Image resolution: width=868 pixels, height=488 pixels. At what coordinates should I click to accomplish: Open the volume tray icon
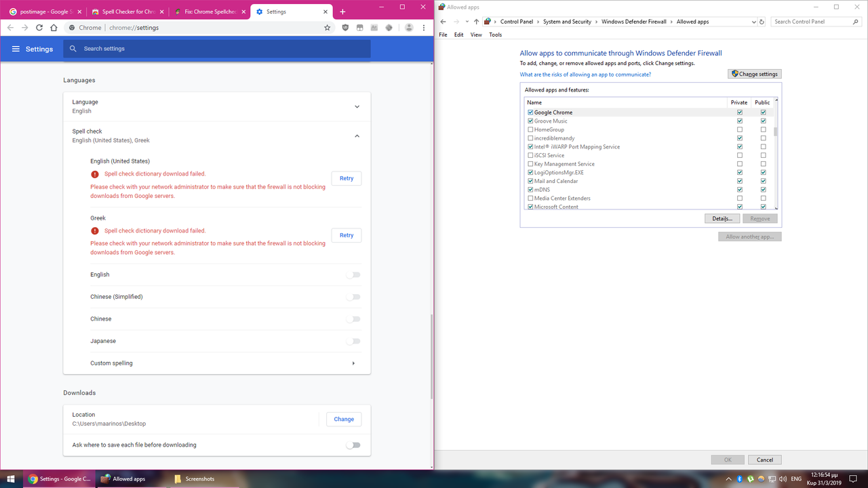(782, 479)
